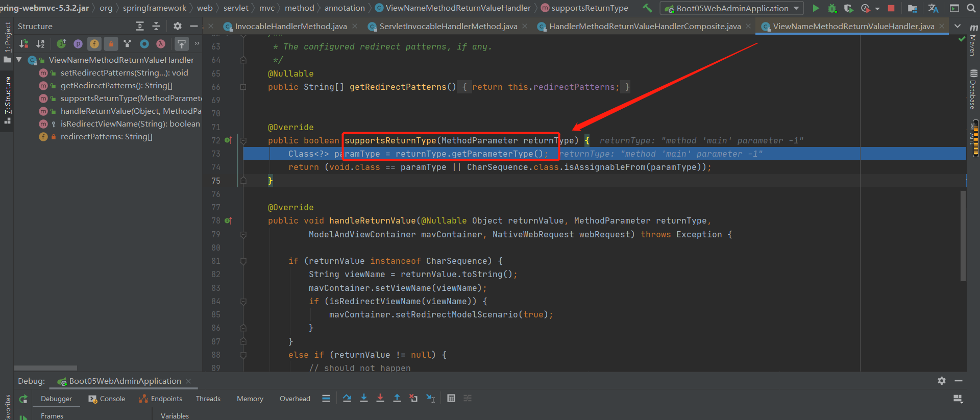Fold supportsReturnType method at line 72
This screenshot has height=420, width=980.
pos(243,140)
